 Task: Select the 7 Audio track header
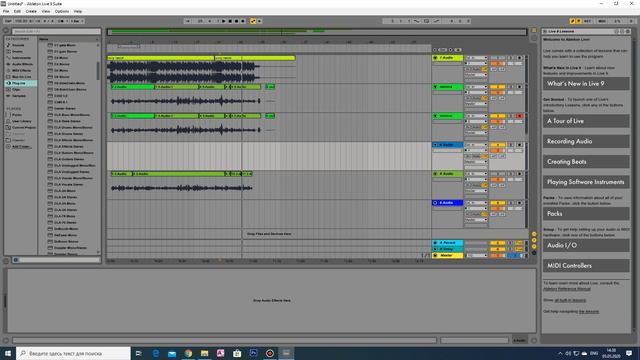448,58
